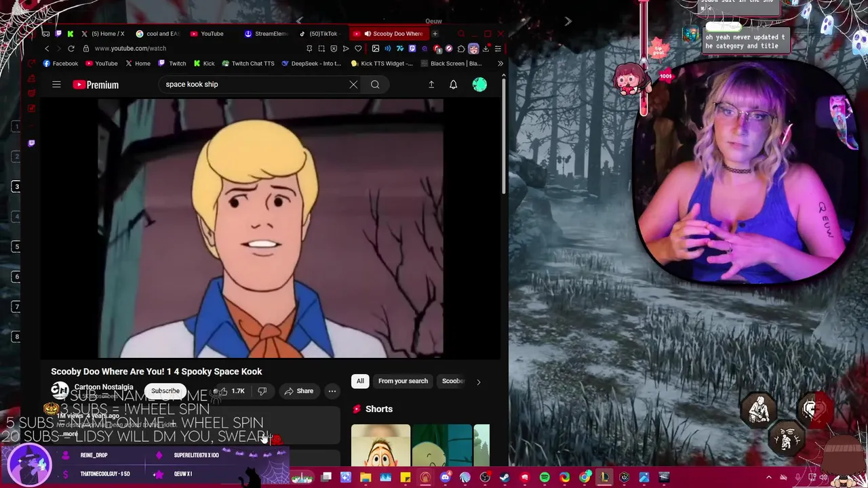Click the video player frame
This screenshot has height=488, width=868.
click(x=271, y=228)
